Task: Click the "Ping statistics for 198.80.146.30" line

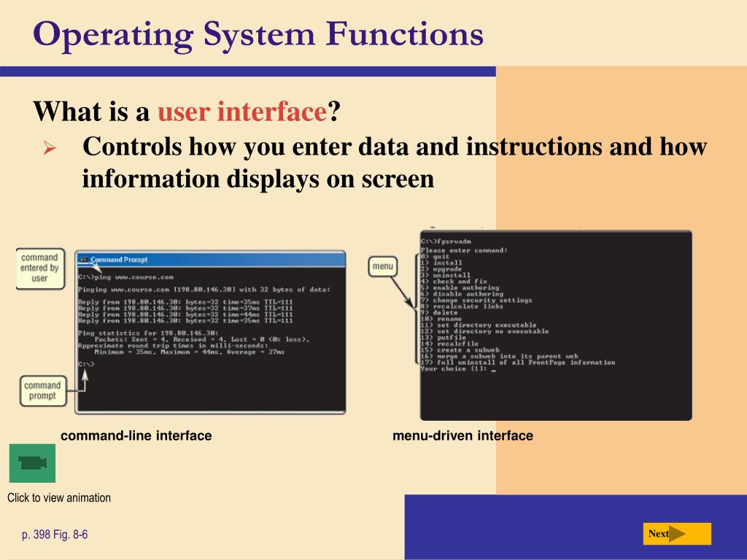Action: pos(149,332)
